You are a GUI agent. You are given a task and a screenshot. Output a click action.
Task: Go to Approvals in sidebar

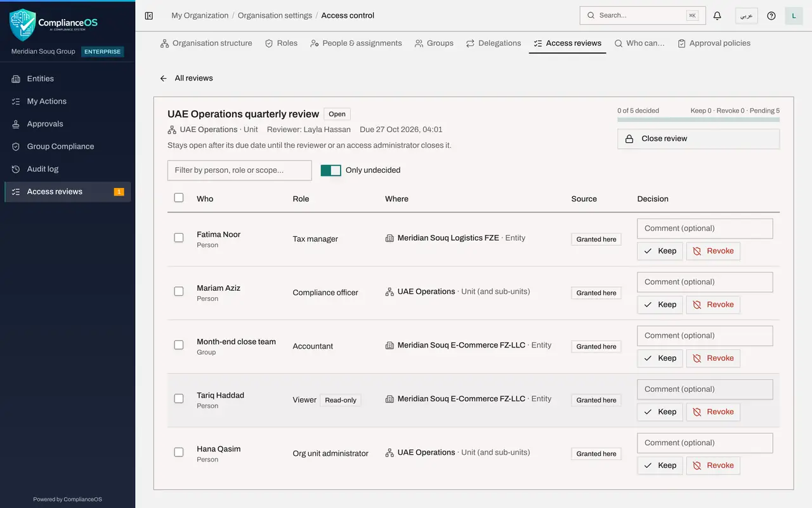(x=68, y=124)
